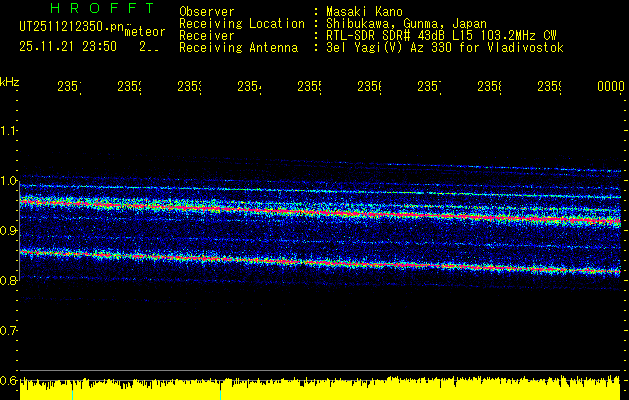Select the Observer field label
The height and width of the screenshot is (400, 629).
(x=207, y=11)
